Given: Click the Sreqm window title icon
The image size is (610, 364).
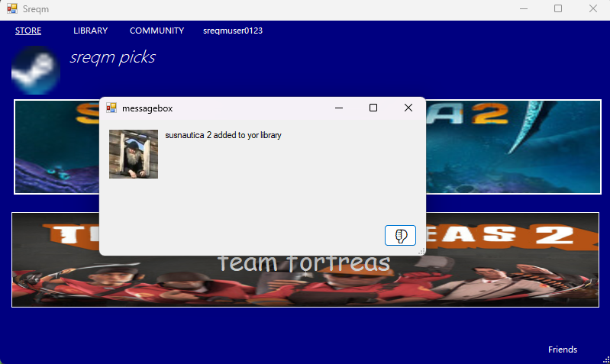Looking at the screenshot, I should tap(12, 8).
